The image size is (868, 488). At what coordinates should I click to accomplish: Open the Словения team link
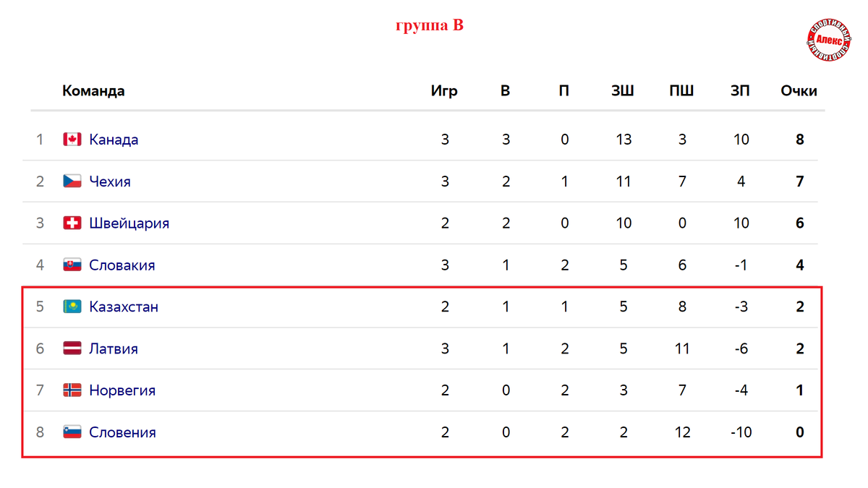(x=122, y=432)
